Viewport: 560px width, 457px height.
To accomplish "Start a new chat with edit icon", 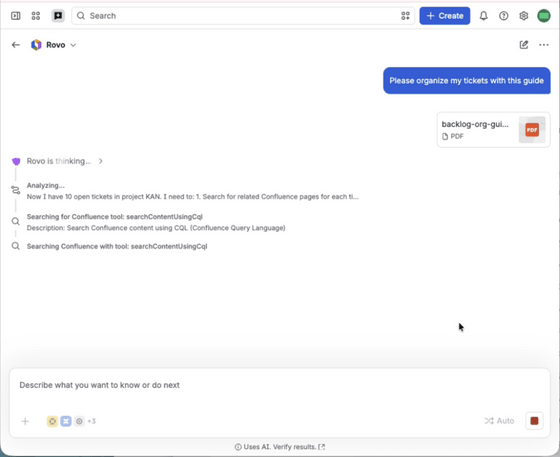I will tap(524, 45).
